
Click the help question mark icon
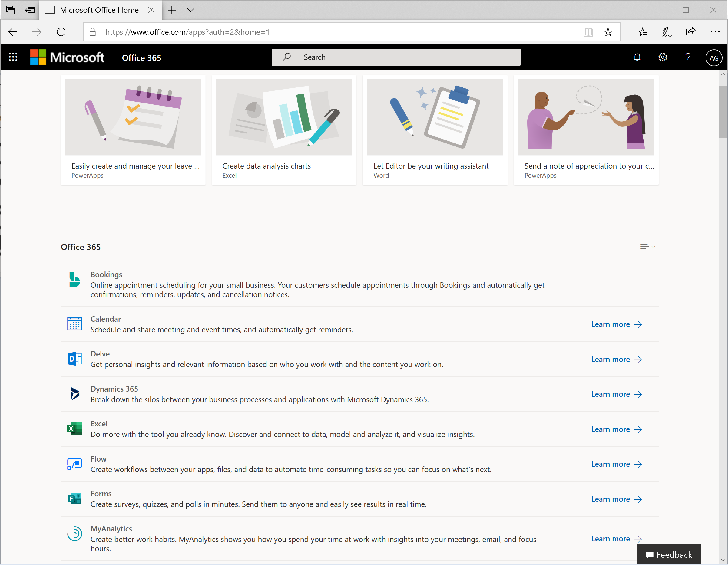[x=688, y=57]
